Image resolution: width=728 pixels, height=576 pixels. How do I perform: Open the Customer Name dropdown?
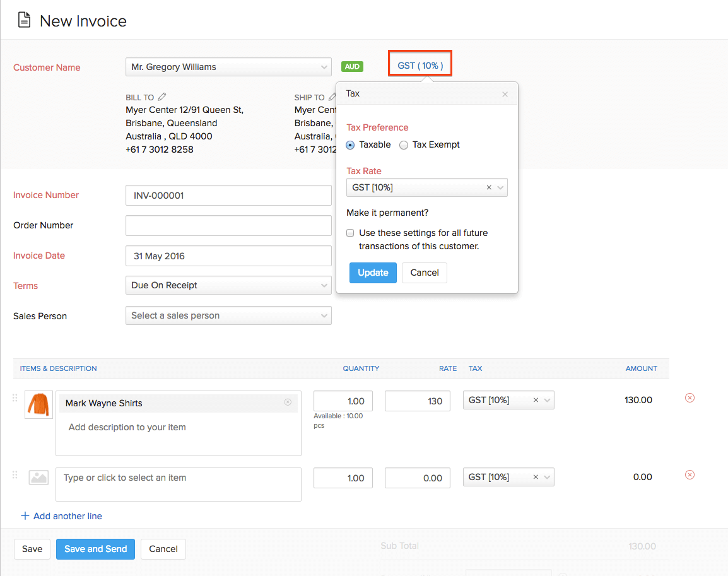228,67
